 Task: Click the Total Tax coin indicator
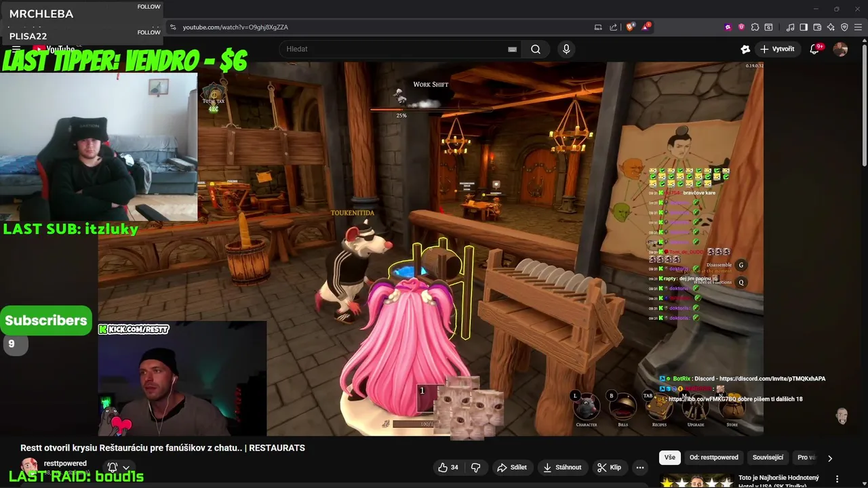(214, 98)
